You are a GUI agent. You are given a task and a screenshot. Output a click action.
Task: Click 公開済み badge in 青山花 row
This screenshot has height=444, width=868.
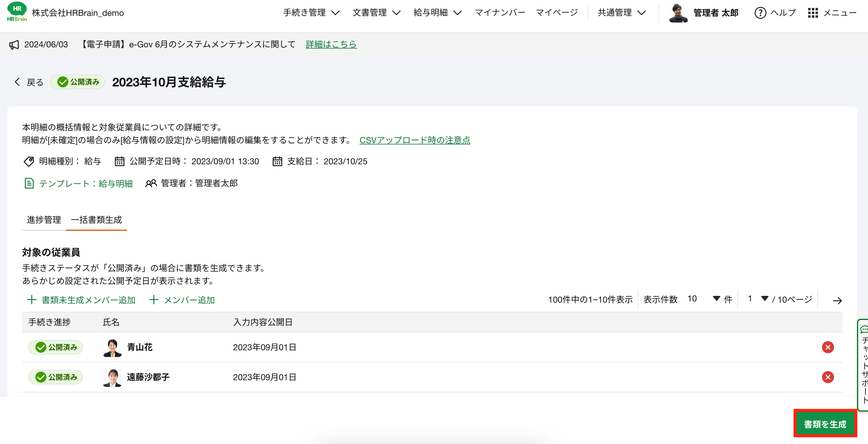click(56, 347)
